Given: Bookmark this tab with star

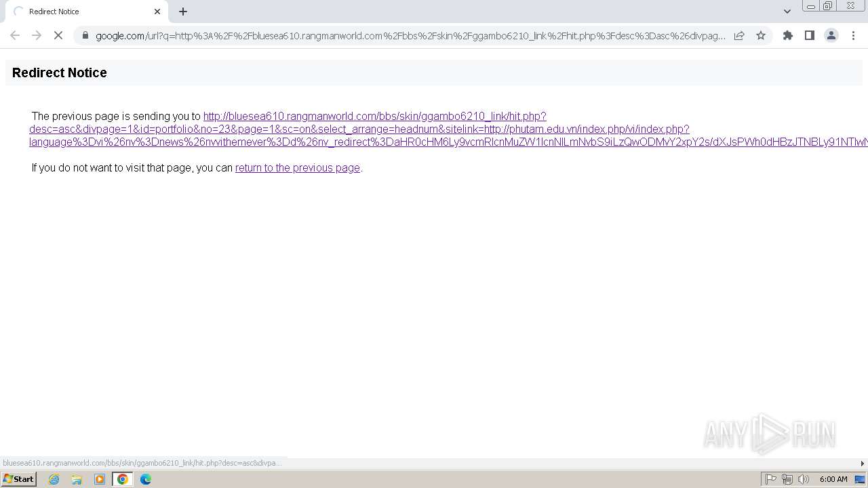Looking at the screenshot, I should click(x=761, y=35).
